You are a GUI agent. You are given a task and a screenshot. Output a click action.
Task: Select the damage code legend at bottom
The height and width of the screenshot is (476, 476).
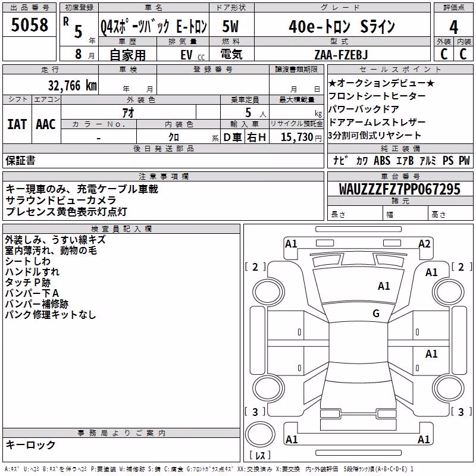[x=209, y=469]
